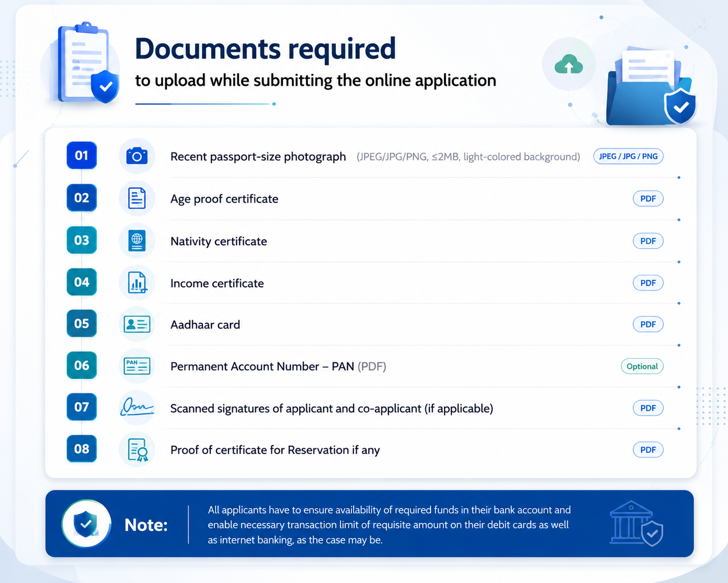Image resolution: width=728 pixels, height=583 pixels.
Task: Click the 'Scanned signatures of applicant' text
Action: 251,409
